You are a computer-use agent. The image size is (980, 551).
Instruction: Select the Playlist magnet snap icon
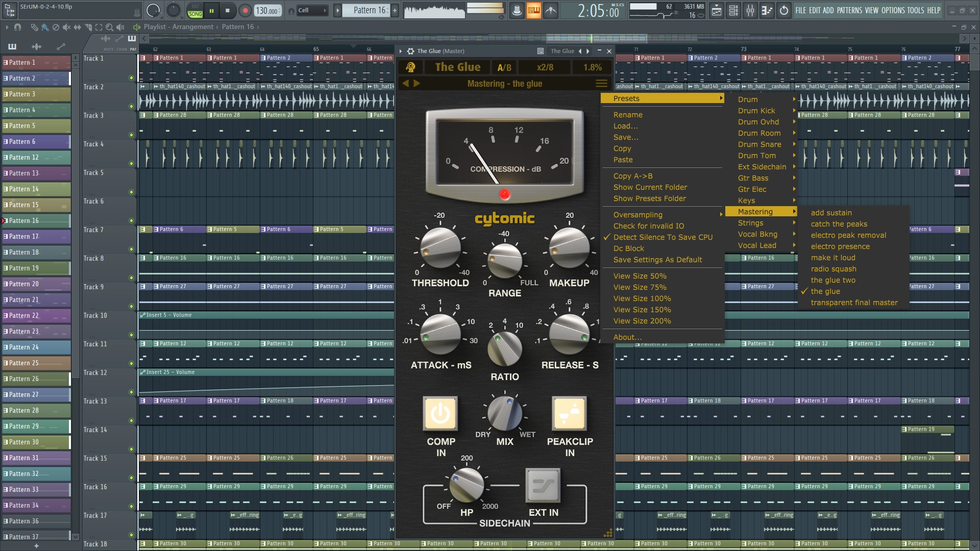[x=18, y=27]
